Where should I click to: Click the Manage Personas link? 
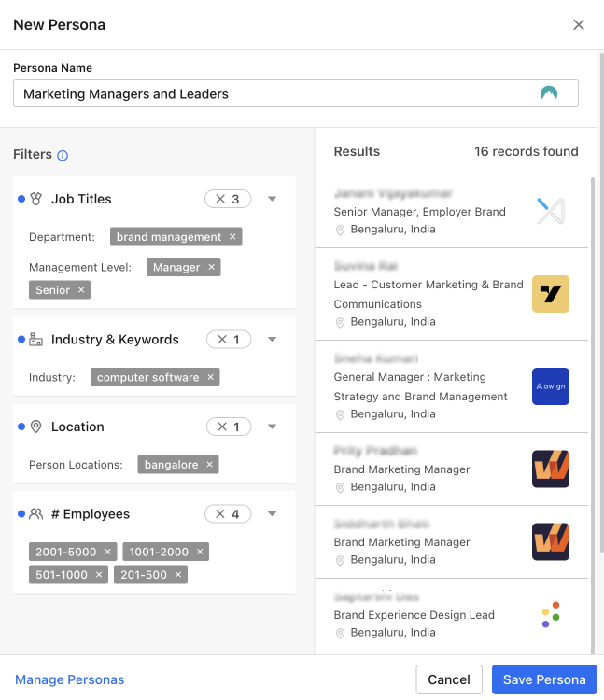(x=69, y=679)
